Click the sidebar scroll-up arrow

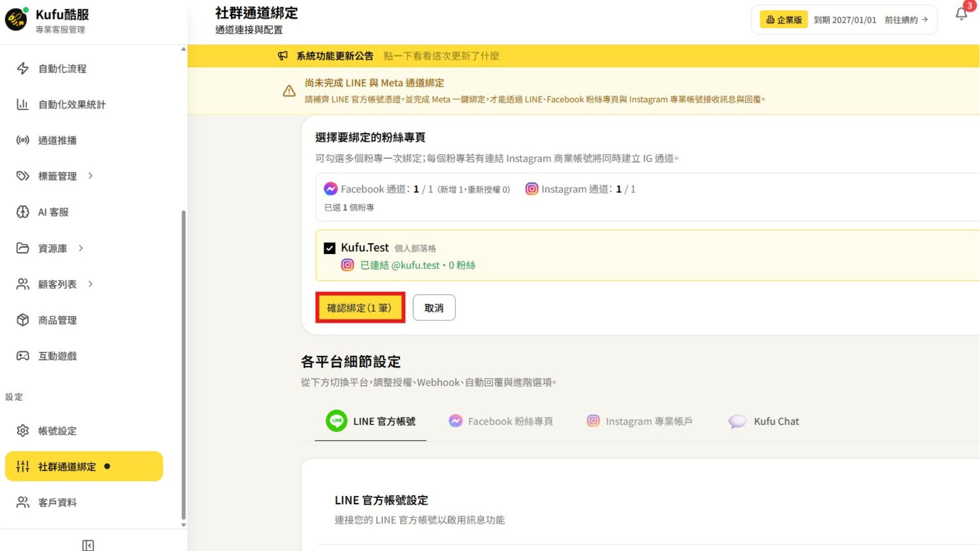click(x=184, y=49)
